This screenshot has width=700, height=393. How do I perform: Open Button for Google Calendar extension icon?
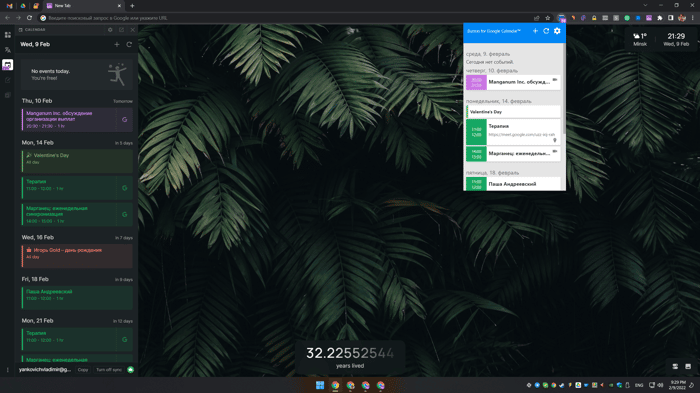tap(562, 18)
